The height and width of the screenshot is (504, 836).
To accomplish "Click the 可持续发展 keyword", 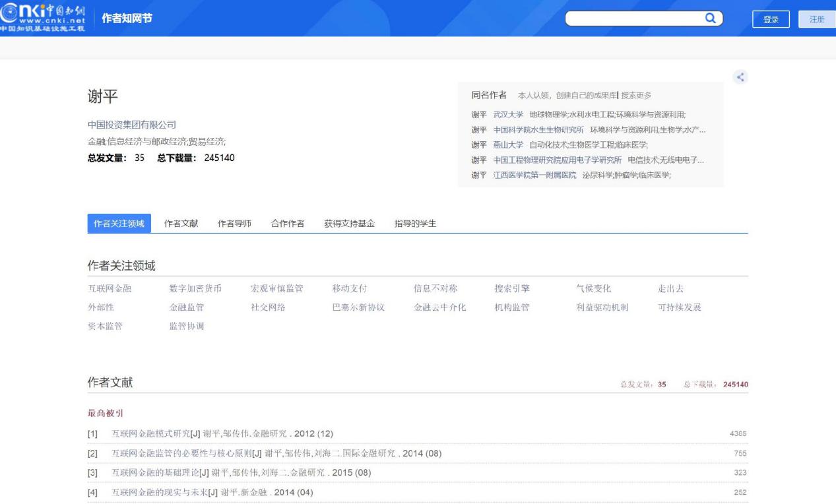I will [680, 307].
